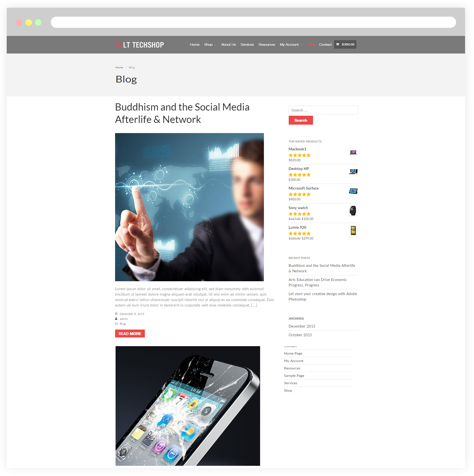The image size is (474, 476).
Task: Open the December 2015 archive link
Action: pyautogui.click(x=302, y=326)
